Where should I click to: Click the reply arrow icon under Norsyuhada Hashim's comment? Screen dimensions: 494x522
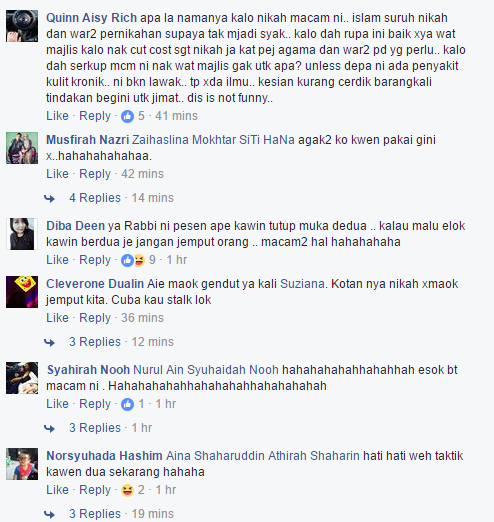[x=49, y=514]
